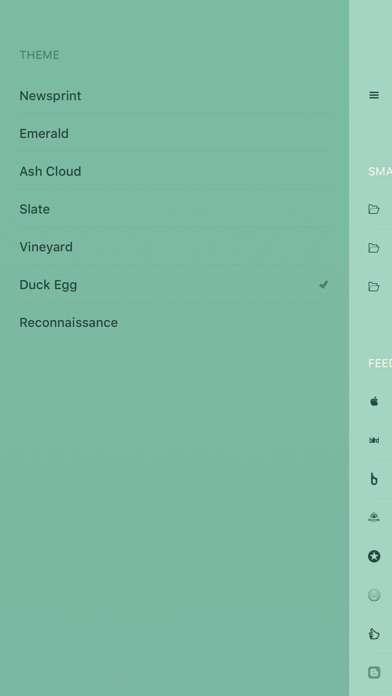Select the circled star feed icon
This screenshot has height=696, width=392.
pos(374,556)
